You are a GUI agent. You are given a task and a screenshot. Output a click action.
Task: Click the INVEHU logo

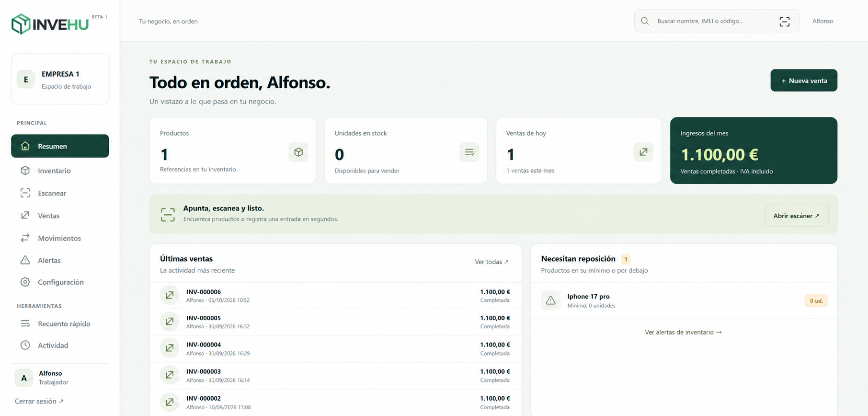pos(50,24)
